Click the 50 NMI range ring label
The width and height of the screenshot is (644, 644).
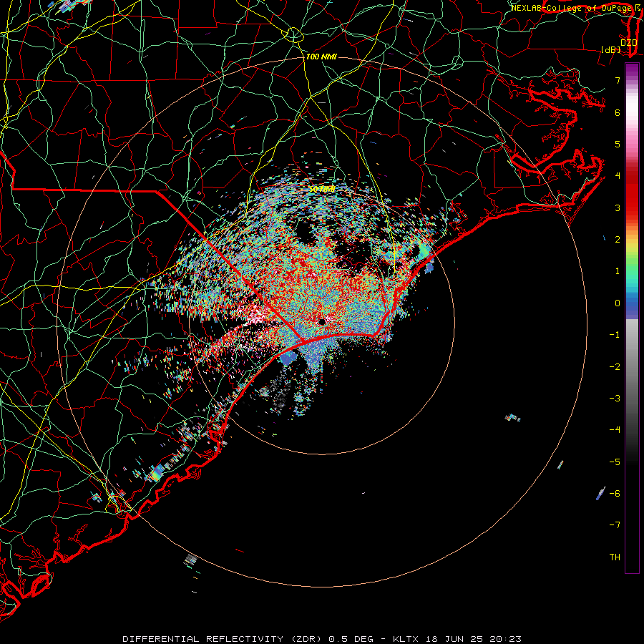[x=322, y=189]
